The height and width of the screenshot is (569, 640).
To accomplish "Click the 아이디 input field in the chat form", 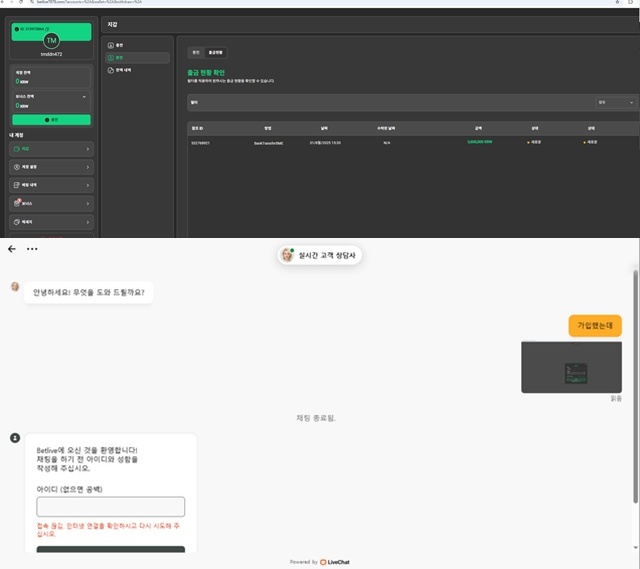I will point(111,506).
